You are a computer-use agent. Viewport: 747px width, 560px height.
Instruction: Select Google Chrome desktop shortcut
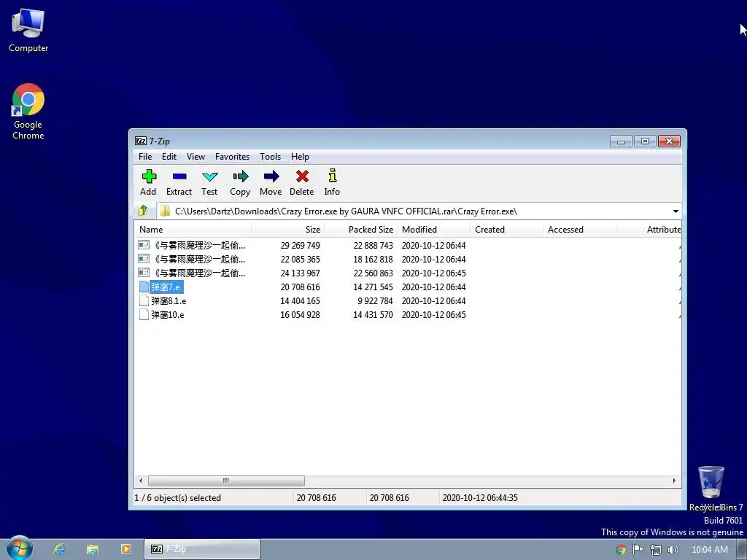click(28, 100)
